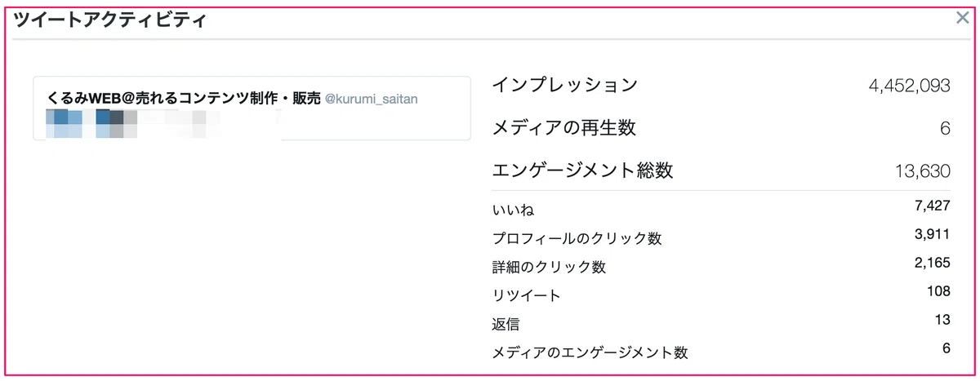The image size is (980, 381).
Task: Open the tweet preview card
Action: (x=252, y=109)
